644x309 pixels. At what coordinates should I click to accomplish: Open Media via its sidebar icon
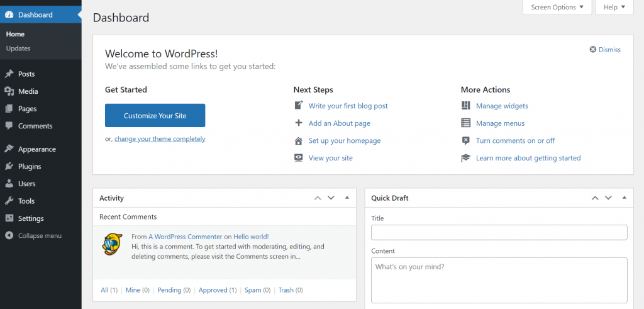point(9,91)
